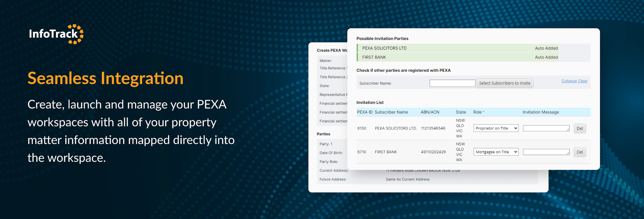Click FIRST BANK name in Invitation List
The image size is (644, 219).
(386, 152)
